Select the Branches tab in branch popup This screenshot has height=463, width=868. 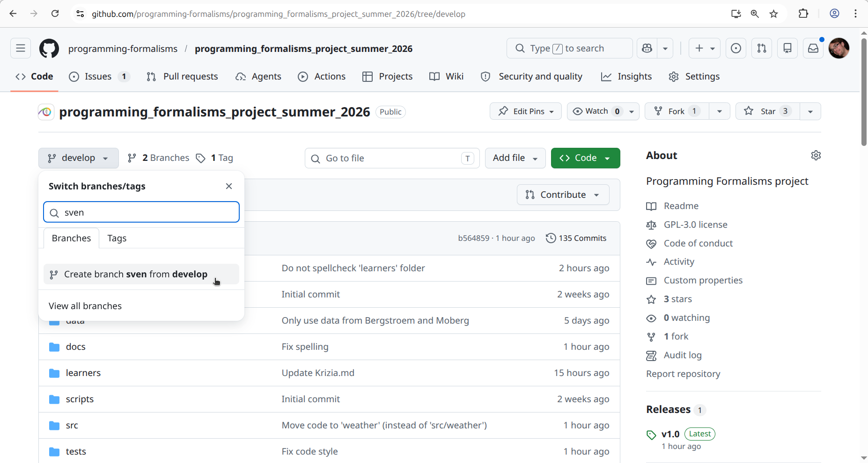click(x=71, y=238)
